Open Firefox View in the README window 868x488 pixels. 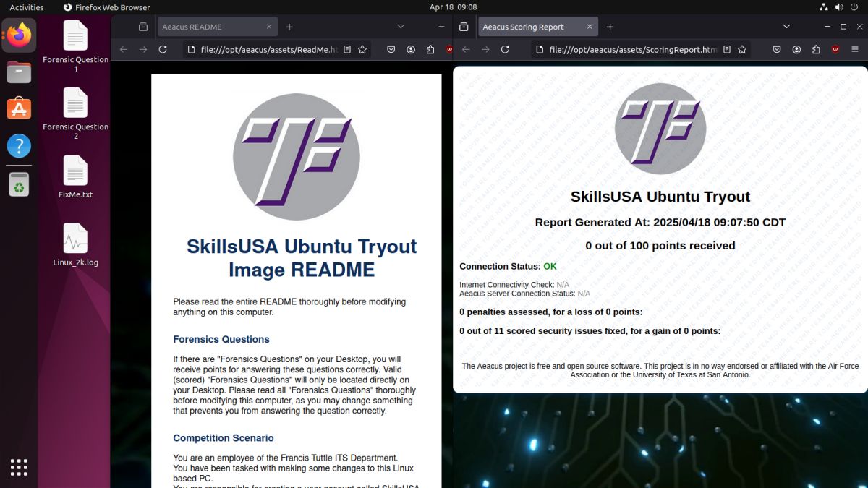click(x=143, y=27)
